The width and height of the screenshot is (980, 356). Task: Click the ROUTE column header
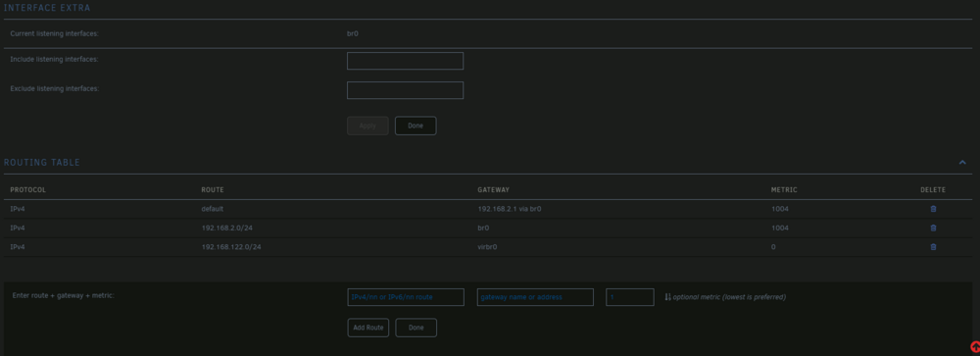(x=213, y=189)
